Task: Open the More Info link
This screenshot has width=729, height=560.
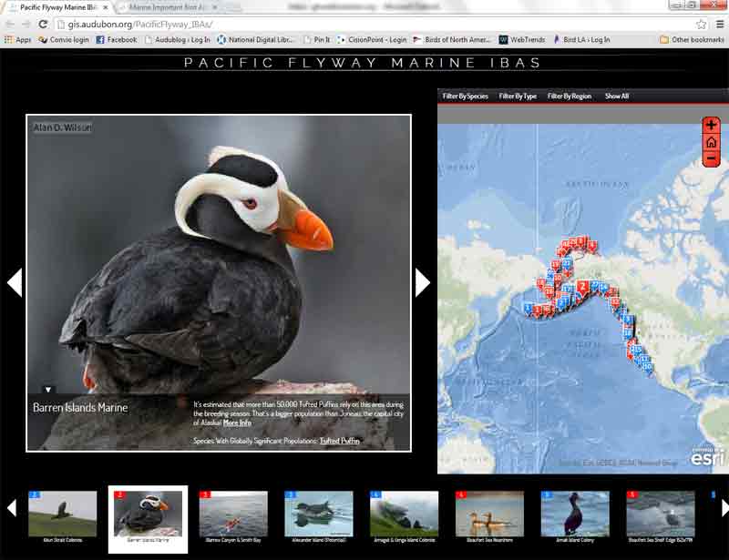Action: [237, 423]
